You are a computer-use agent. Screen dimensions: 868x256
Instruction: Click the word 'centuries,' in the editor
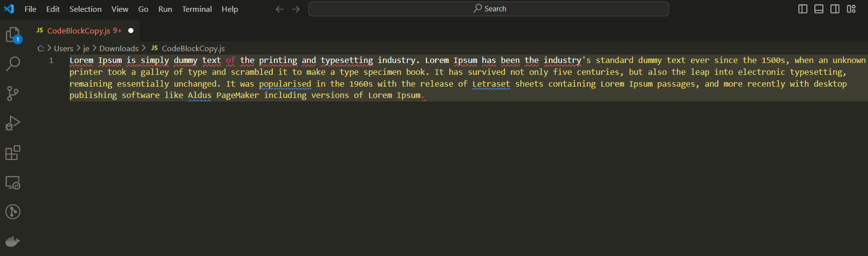click(x=600, y=72)
